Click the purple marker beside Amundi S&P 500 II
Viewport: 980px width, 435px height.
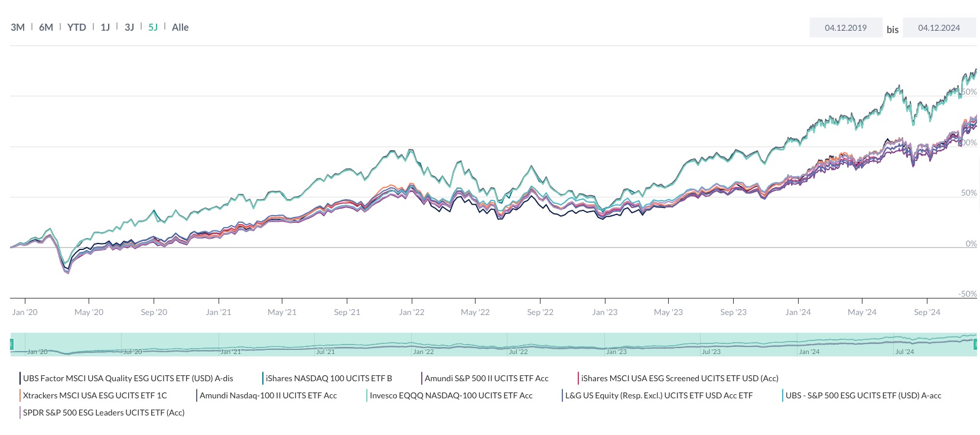[422, 378]
